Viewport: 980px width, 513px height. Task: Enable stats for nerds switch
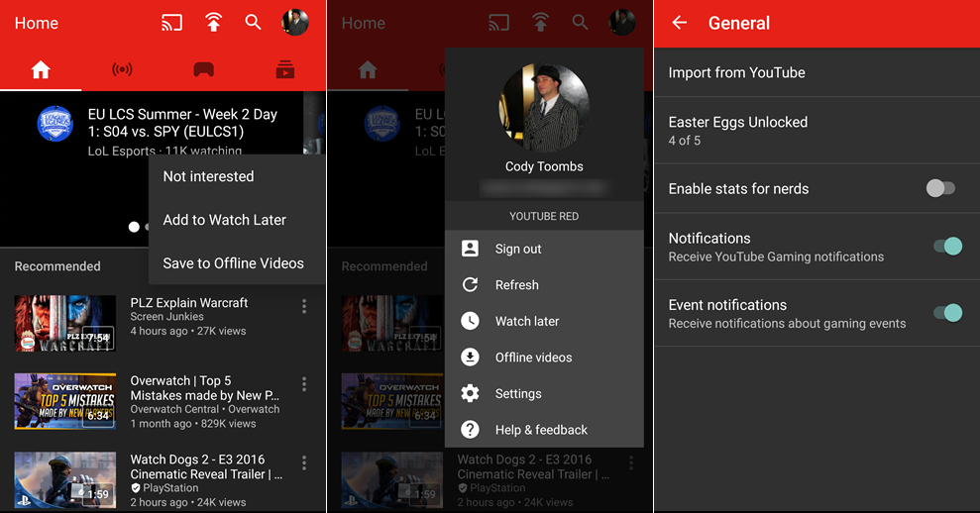[x=940, y=188]
